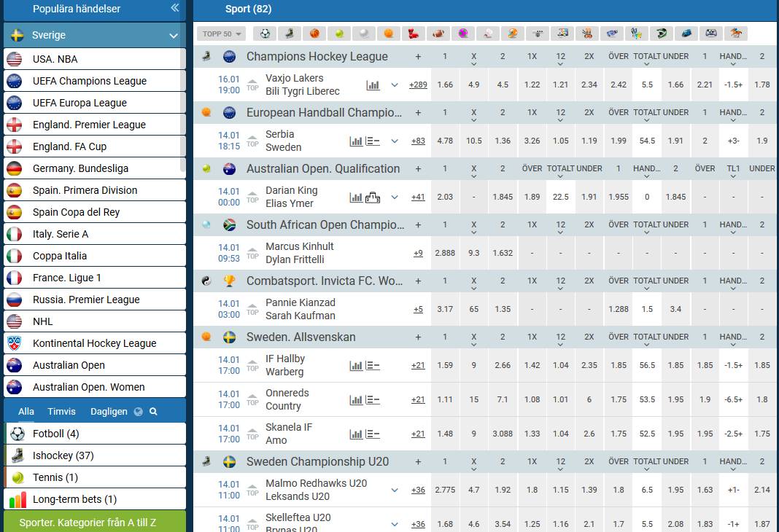Open statistics chart for Onnereds vs Country
The height and width of the screenshot is (532, 779).
pyautogui.click(x=356, y=400)
